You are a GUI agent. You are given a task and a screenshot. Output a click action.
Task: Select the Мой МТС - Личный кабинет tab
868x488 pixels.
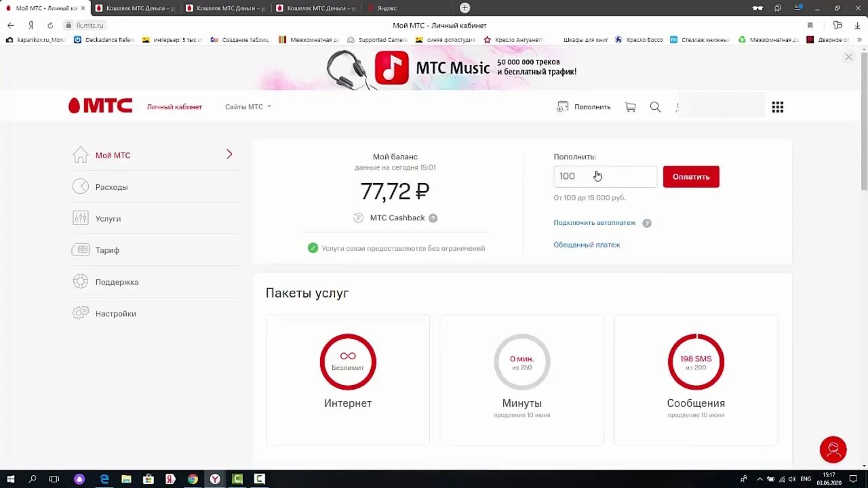point(46,8)
